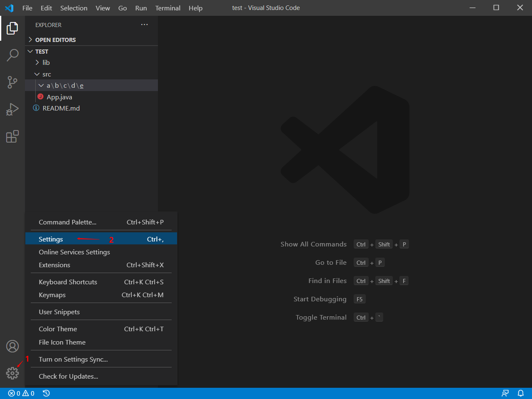Collapse the src folder

91,74
